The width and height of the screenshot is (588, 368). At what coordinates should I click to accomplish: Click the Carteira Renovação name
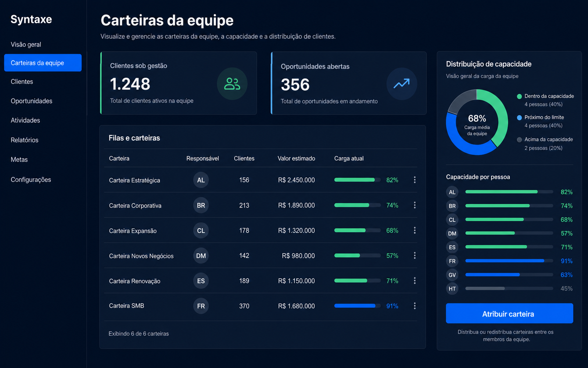pyautogui.click(x=135, y=281)
